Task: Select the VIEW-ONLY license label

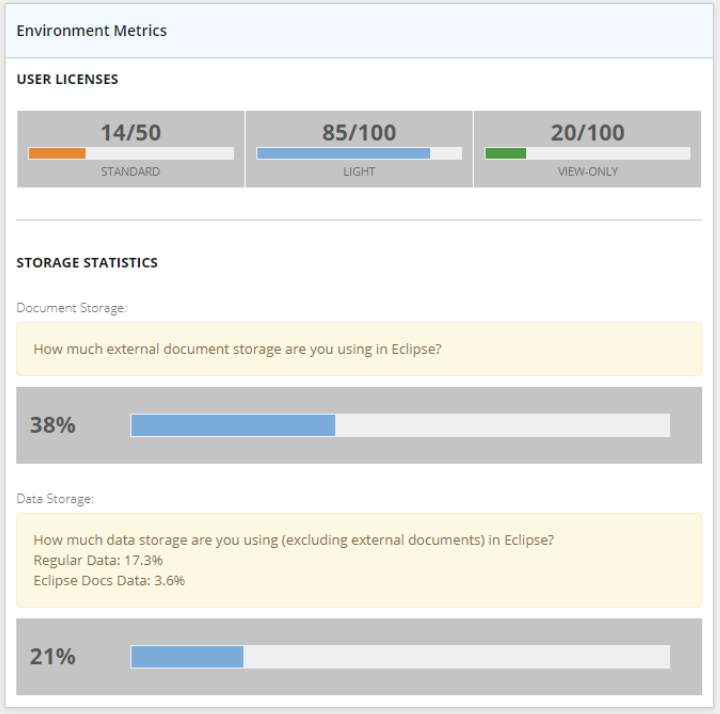Action: [587, 172]
